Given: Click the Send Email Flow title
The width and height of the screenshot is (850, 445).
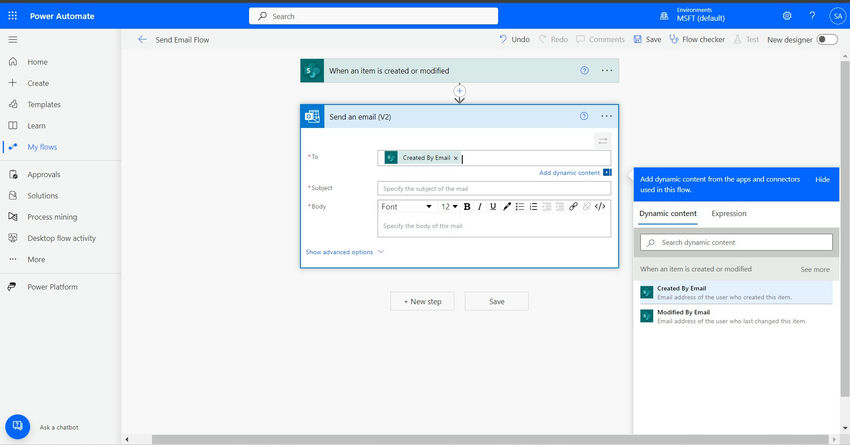Looking at the screenshot, I should click(x=182, y=40).
